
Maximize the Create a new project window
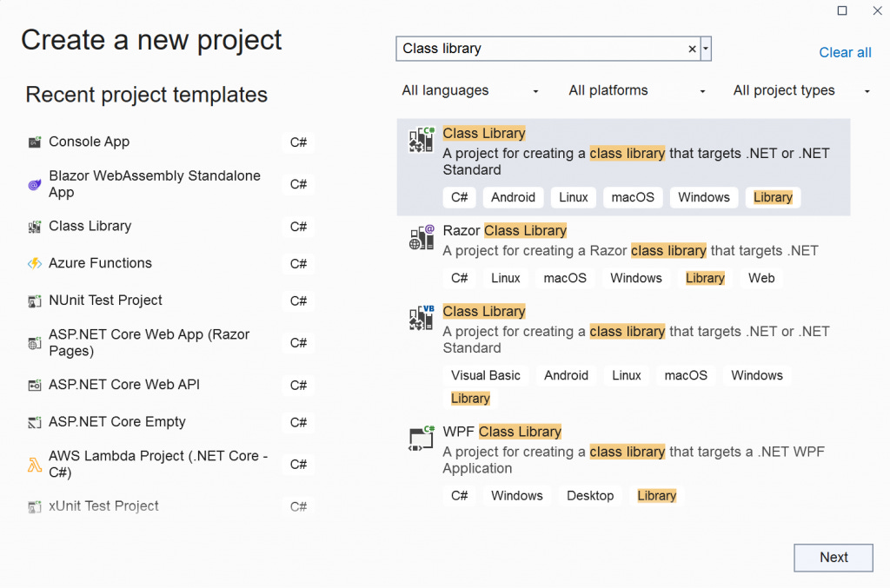tap(842, 10)
